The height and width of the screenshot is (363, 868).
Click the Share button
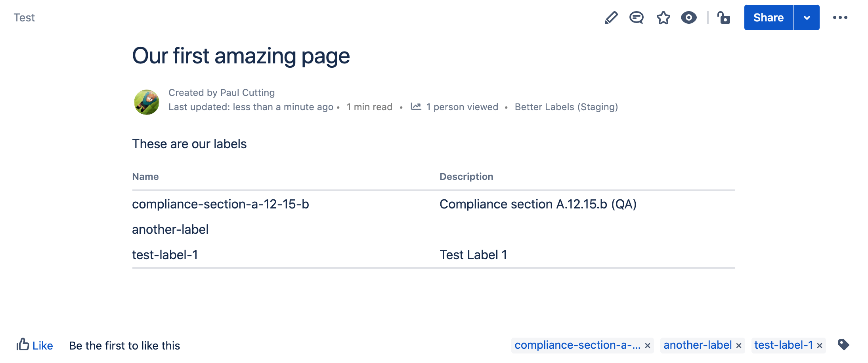[x=768, y=17]
